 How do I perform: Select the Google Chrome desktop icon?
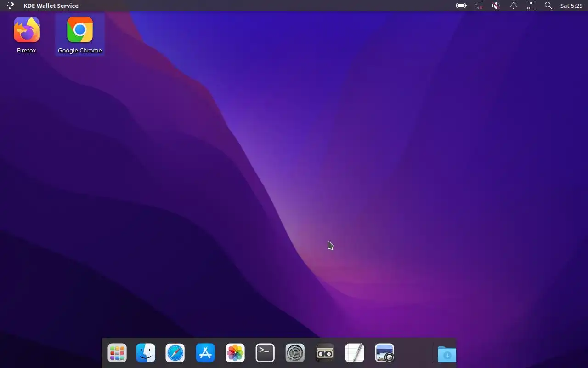click(x=80, y=35)
